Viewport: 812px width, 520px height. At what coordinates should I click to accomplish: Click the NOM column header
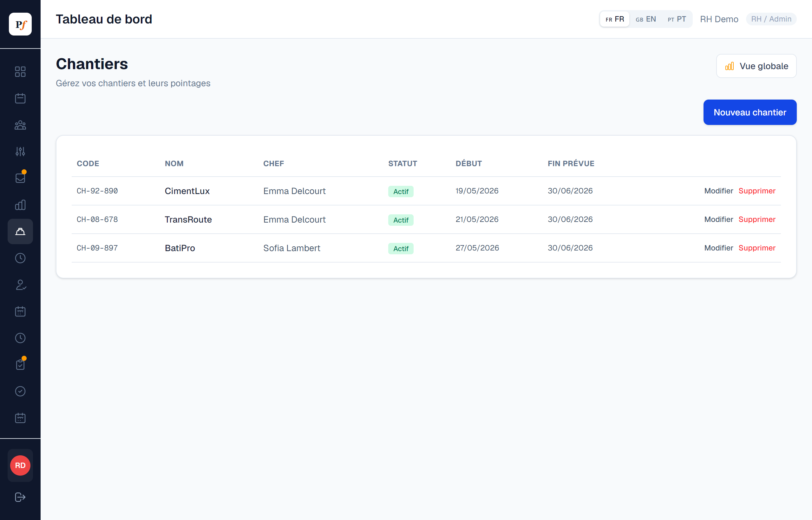pyautogui.click(x=174, y=163)
